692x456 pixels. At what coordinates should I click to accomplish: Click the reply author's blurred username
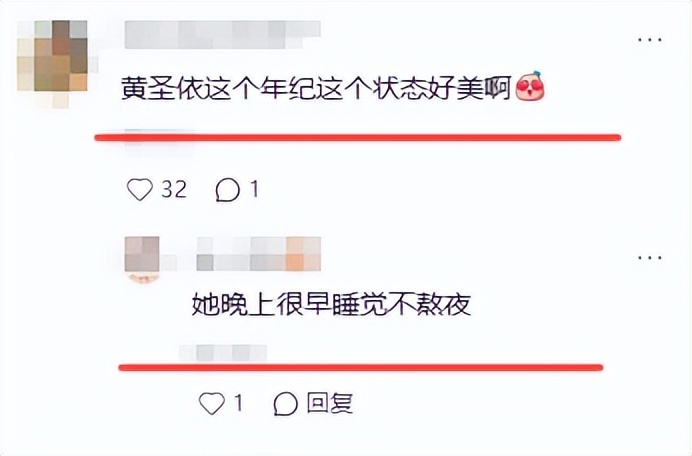[x=259, y=254]
